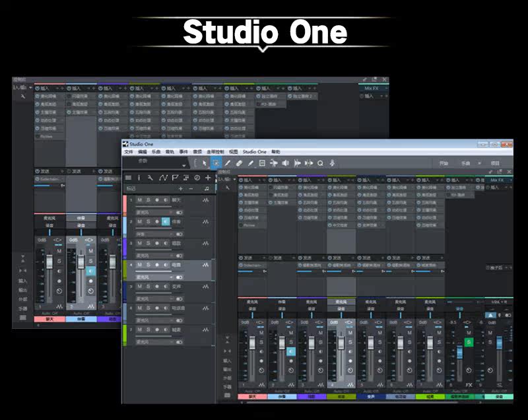
Task: Open Mix FX dropdown in back window
Action: (x=386, y=88)
